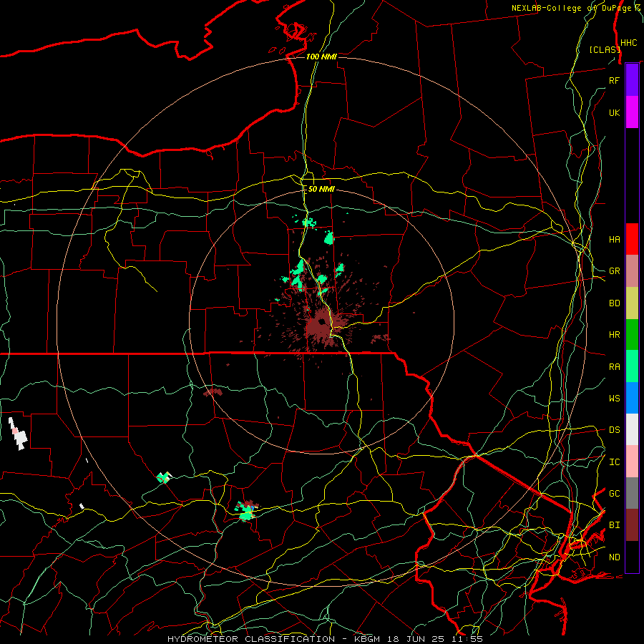This screenshot has width=644, height=644.
Task: Click the purple RF legend color swatch
Action: pyautogui.click(x=632, y=80)
